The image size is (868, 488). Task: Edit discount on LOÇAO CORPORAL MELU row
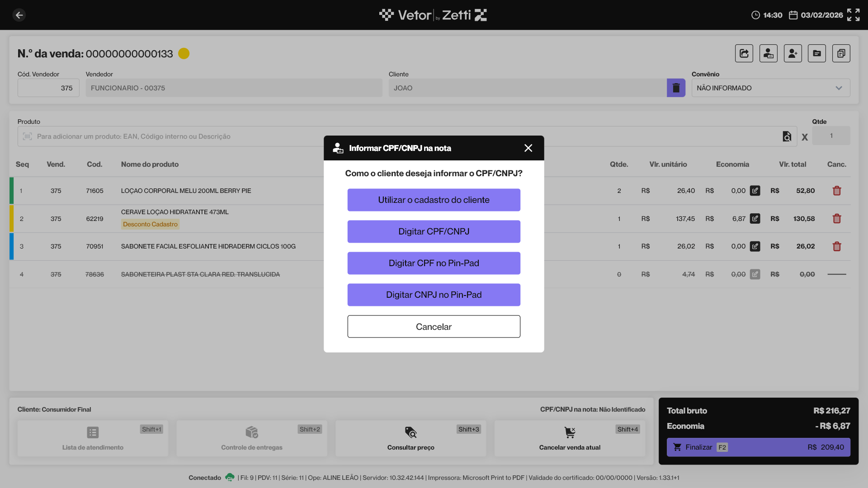tap(755, 191)
